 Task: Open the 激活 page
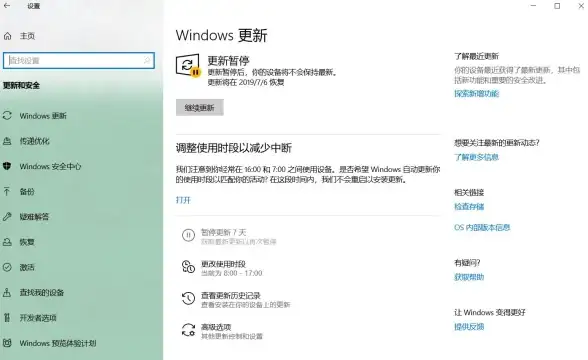tap(27, 267)
